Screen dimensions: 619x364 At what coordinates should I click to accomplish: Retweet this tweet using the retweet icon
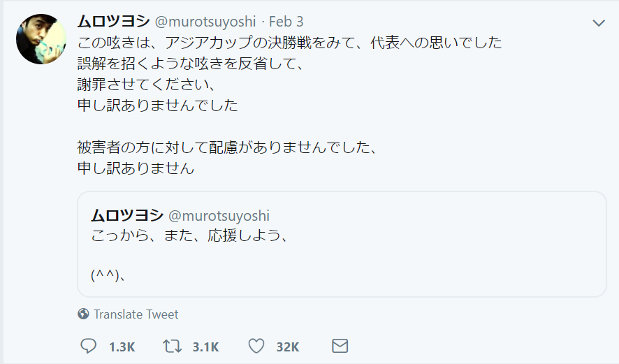[x=170, y=347]
